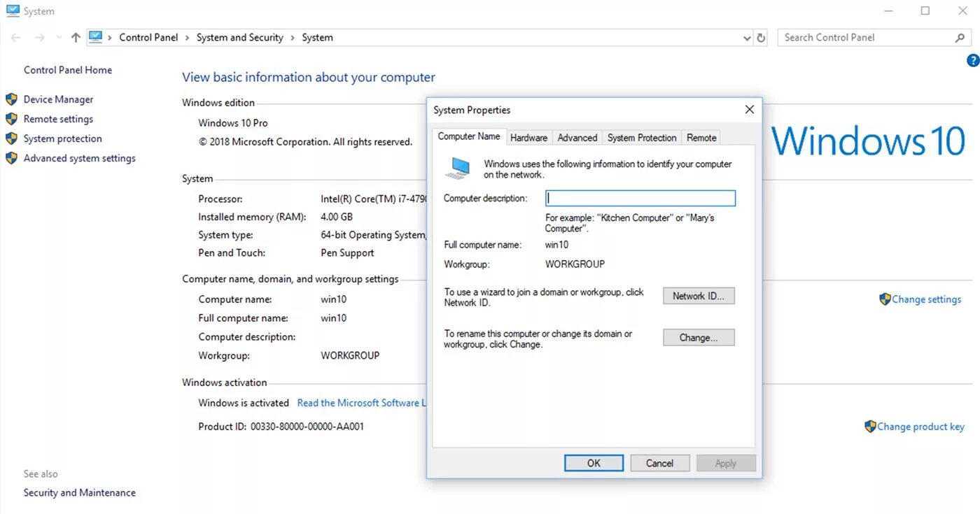Switch to the Remote tab
Screen dimensions: 980x514
(701, 138)
